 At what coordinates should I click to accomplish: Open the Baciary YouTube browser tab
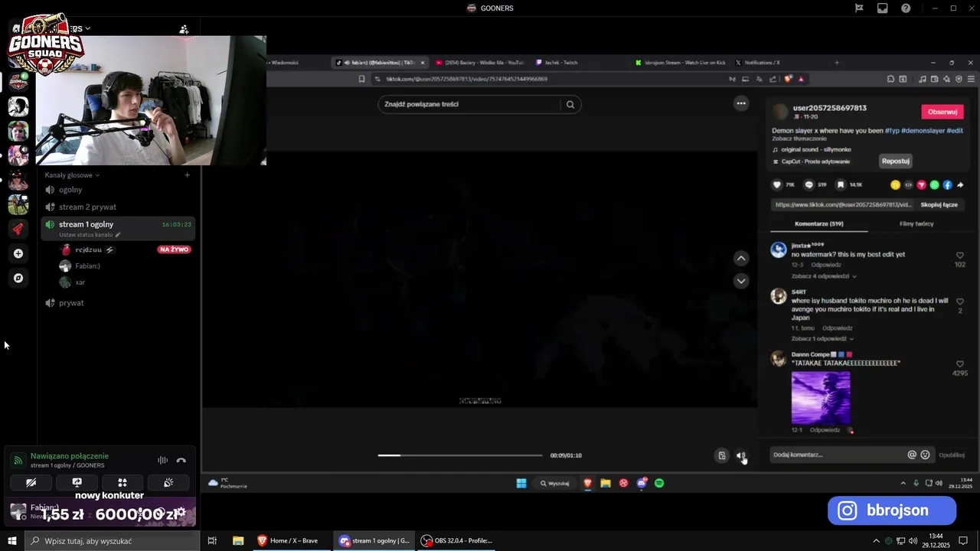tap(479, 63)
